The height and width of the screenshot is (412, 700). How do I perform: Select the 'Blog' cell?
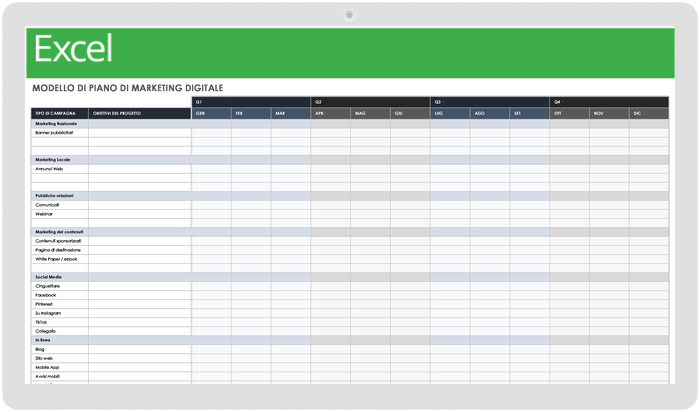(60, 350)
